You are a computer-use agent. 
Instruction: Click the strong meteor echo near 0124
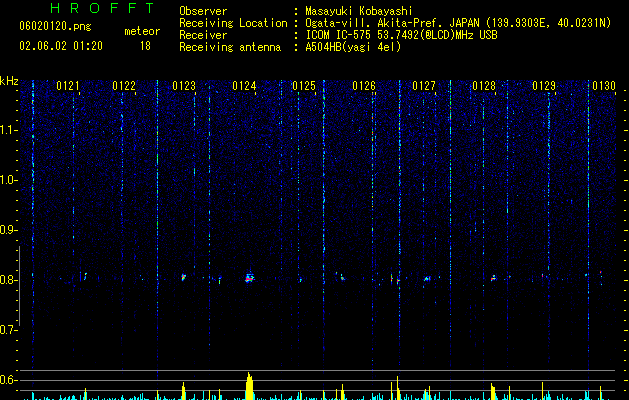click(250, 278)
